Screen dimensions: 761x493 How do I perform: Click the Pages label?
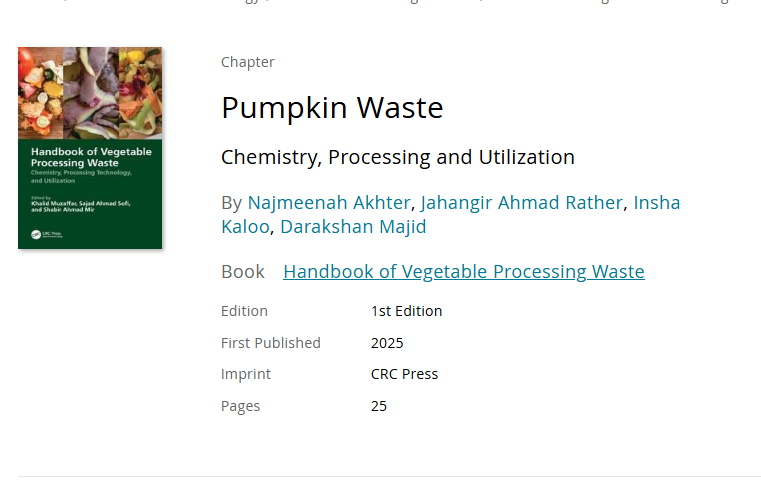pyautogui.click(x=241, y=406)
